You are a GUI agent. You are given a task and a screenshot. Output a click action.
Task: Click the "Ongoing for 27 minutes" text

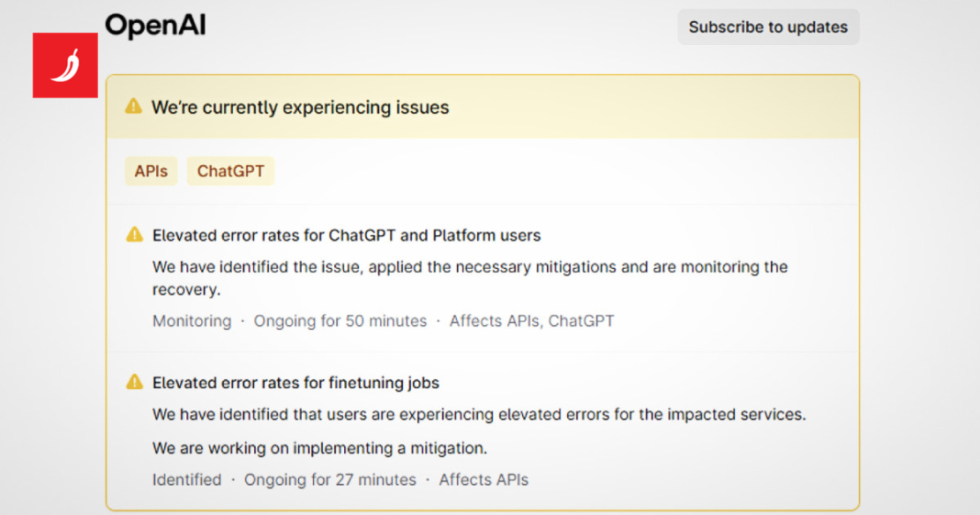pyautogui.click(x=330, y=479)
